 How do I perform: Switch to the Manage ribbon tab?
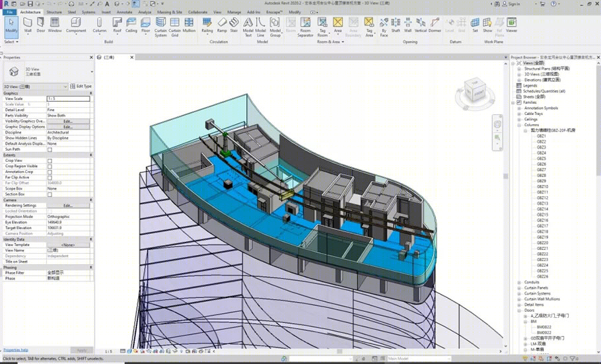[x=234, y=12]
